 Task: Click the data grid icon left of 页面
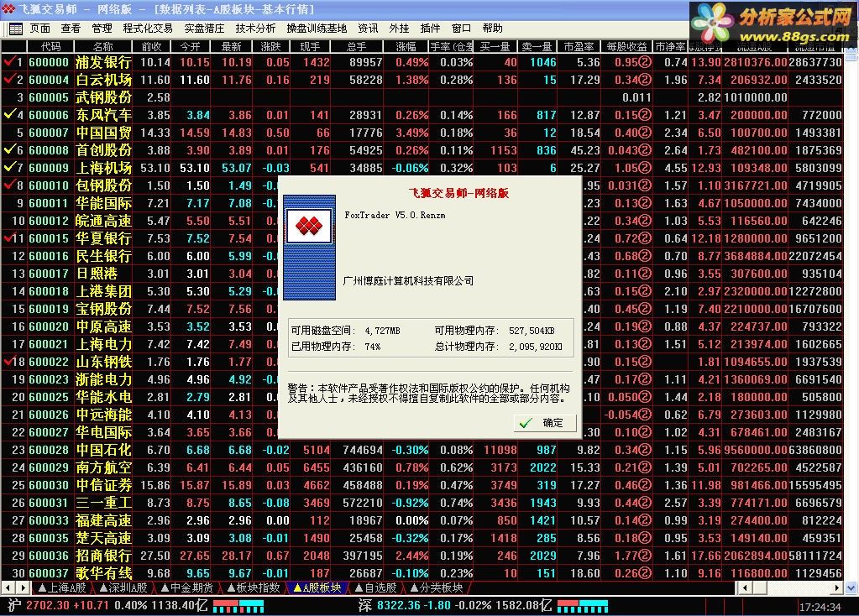[15, 29]
